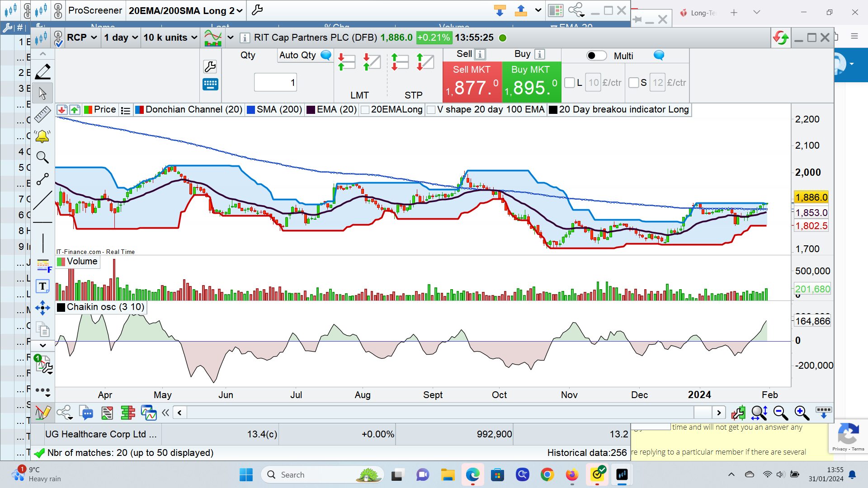
Task: Open the order panel wrench settings
Action: pos(210,67)
